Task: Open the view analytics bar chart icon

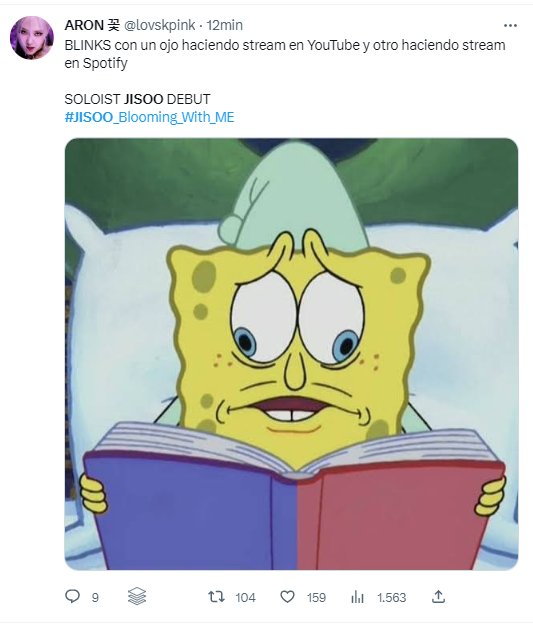Action: click(357, 597)
